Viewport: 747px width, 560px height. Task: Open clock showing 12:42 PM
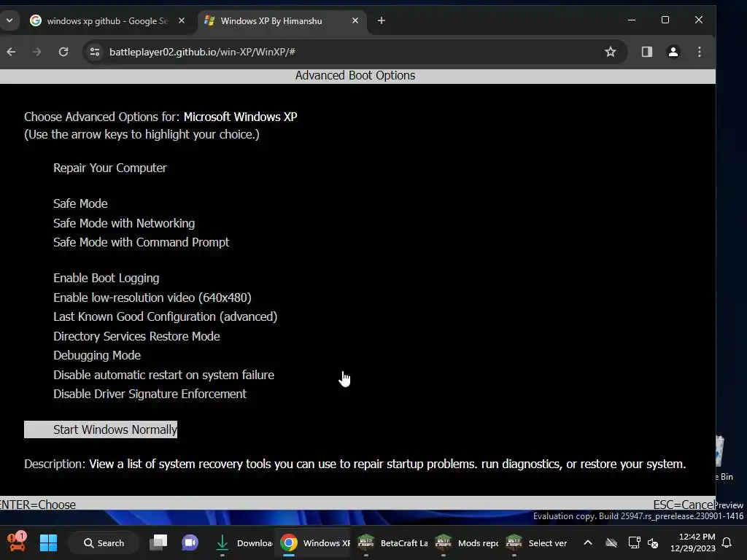coord(693,542)
